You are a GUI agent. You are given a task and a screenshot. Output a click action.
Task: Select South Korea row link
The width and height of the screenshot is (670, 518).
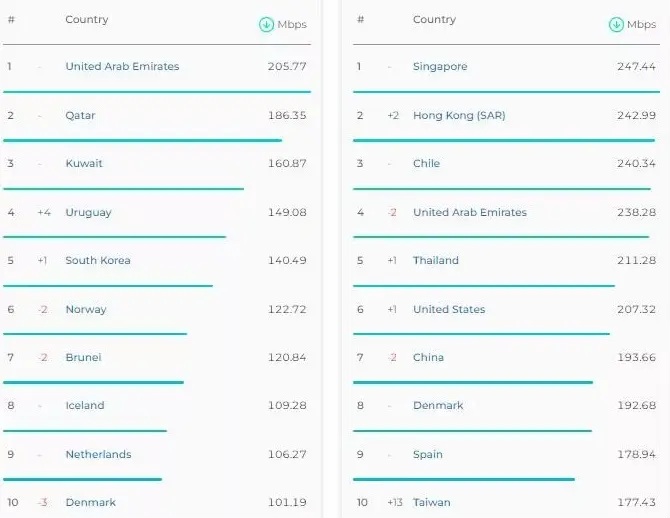pyautogui.click(x=98, y=261)
